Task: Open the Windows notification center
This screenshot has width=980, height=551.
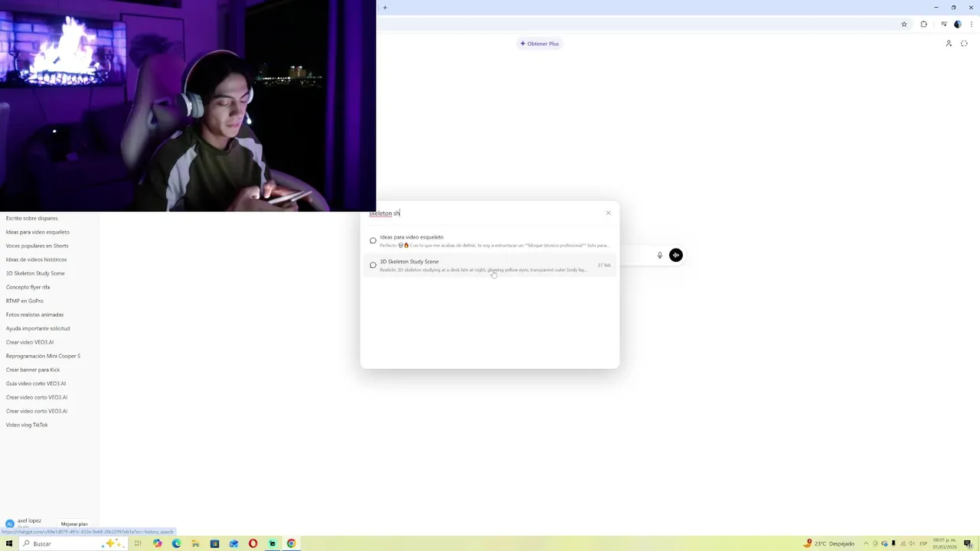Action: pyautogui.click(x=968, y=543)
